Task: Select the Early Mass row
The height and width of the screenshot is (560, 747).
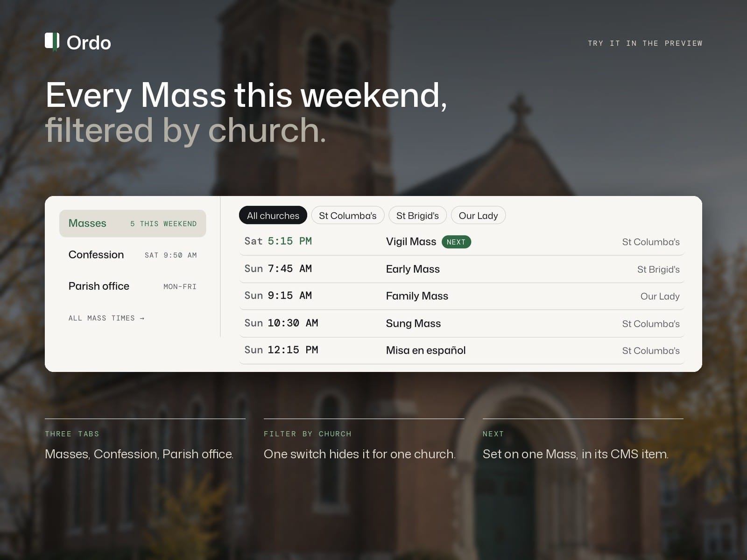Action: [x=462, y=269]
